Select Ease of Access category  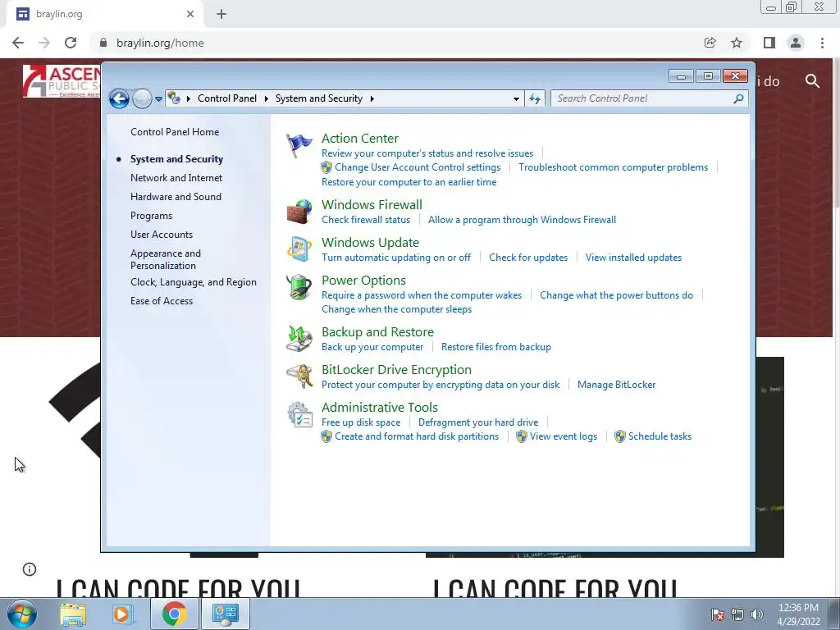click(162, 301)
